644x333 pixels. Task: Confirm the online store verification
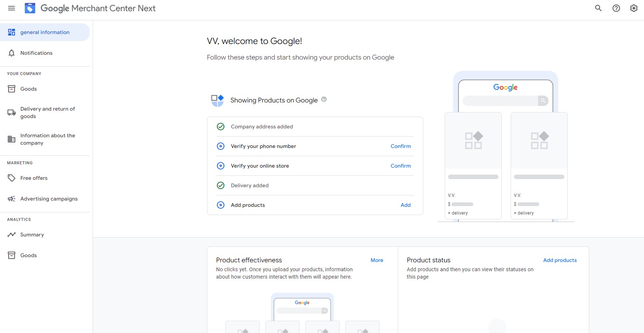(x=400, y=166)
